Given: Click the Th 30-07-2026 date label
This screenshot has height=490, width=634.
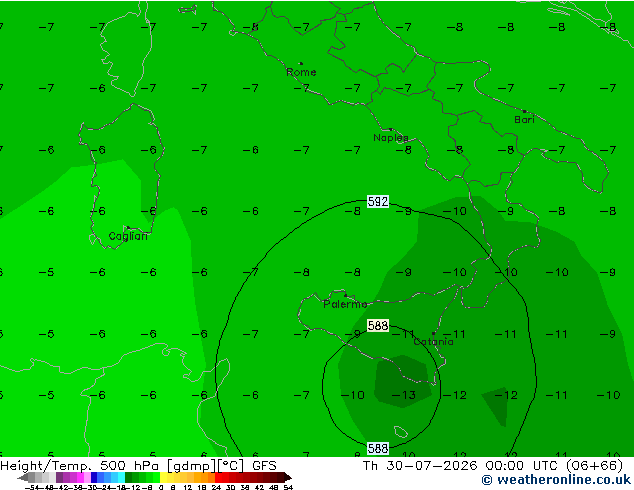Looking at the screenshot, I should (420, 465).
